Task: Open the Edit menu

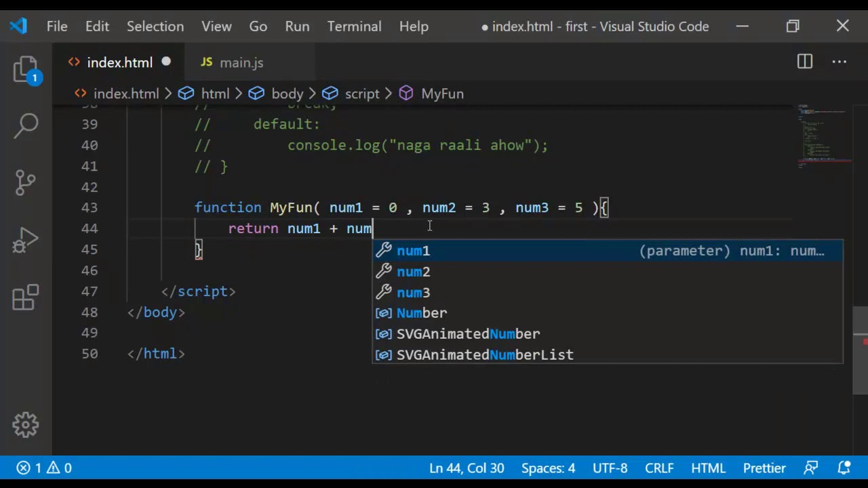Action: pos(97,26)
